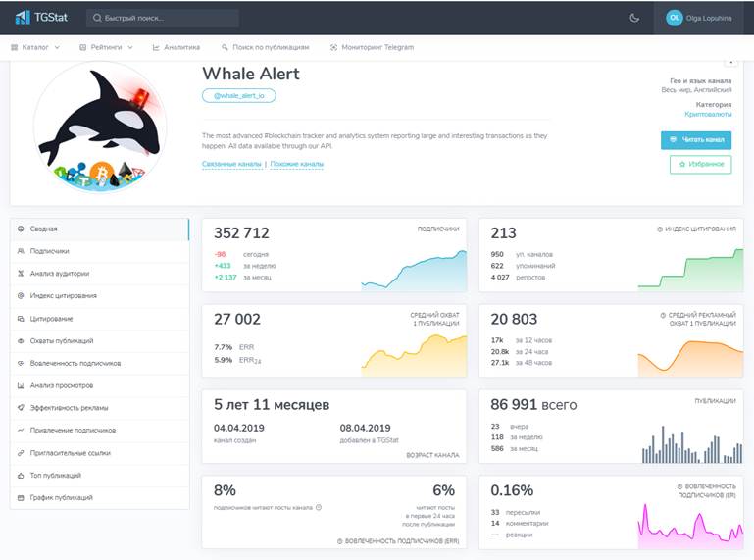The width and height of the screenshot is (754, 560).
Task: Focus the quick search field
Action: click(x=163, y=18)
